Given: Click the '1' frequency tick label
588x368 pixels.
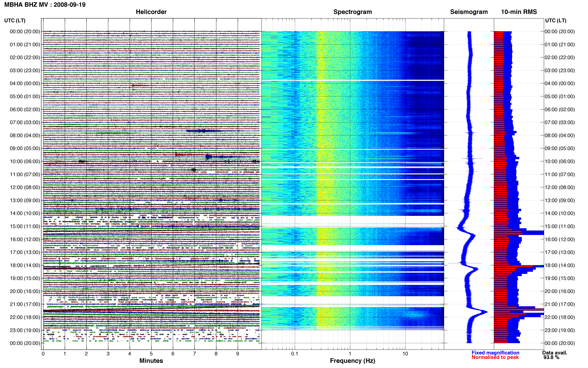Looking at the screenshot, I should coord(350,354).
